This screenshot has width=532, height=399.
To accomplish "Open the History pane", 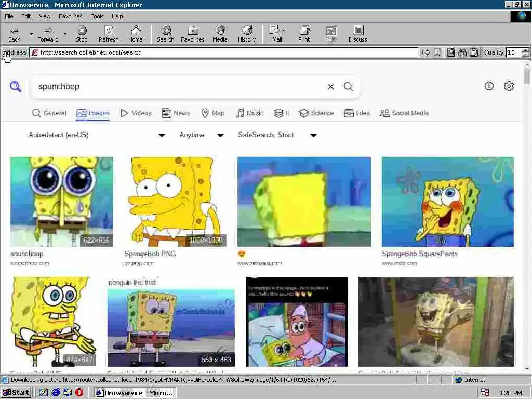I will 247,34.
